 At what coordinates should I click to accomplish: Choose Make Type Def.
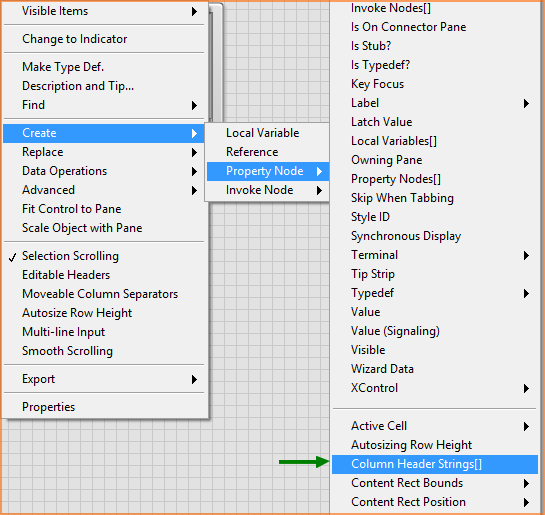104,67
